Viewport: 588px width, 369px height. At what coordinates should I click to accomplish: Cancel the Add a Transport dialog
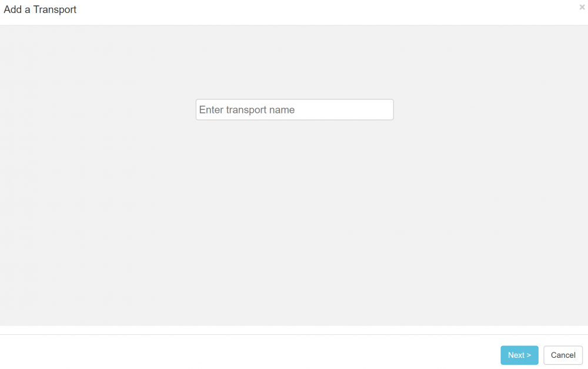(563, 355)
